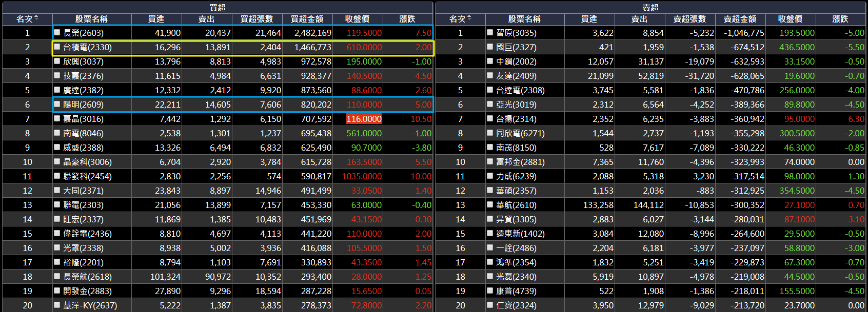The image size is (868, 312).
Task: Tick the checkbox beside 中鋼(2002)
Action: tap(490, 61)
